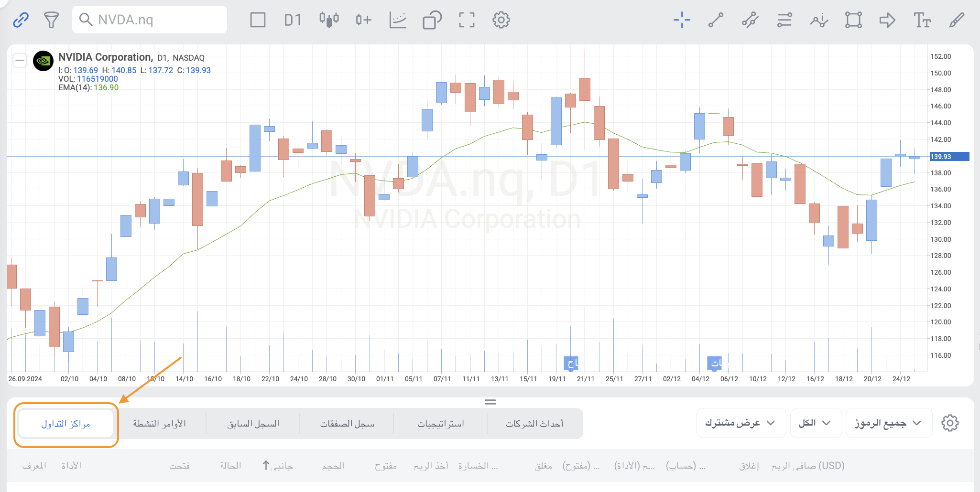The height and width of the screenshot is (492, 980).
Task: Open the الكل filter dropdown
Action: click(816, 423)
